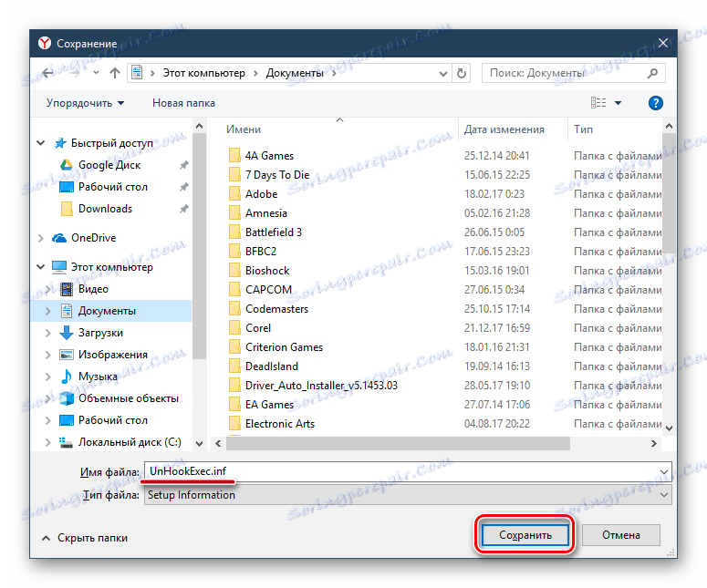The image size is (707, 588).
Task: Sort by Тип column header
Action: click(583, 129)
